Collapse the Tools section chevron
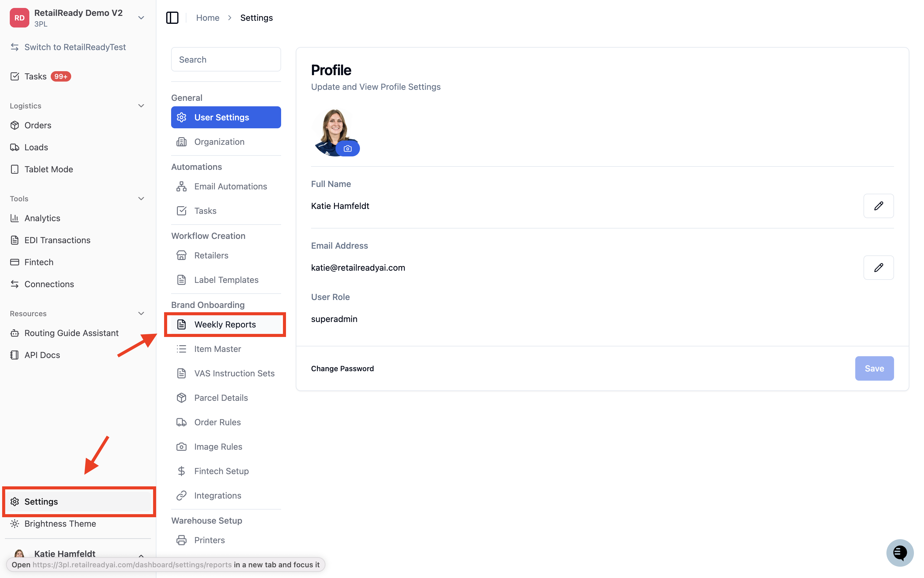This screenshot has height=578, width=924. coord(141,198)
